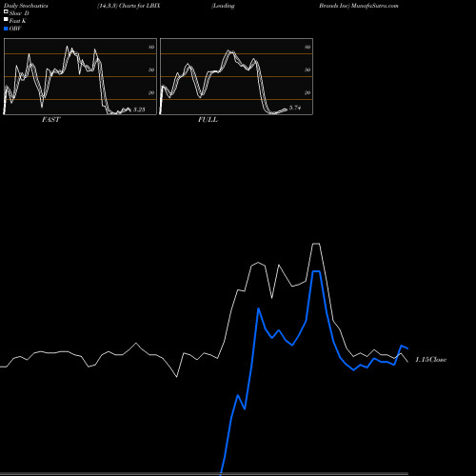The image size is (476, 476).
Task: Click the 50 level label in FULL chart
Action: [307, 69]
